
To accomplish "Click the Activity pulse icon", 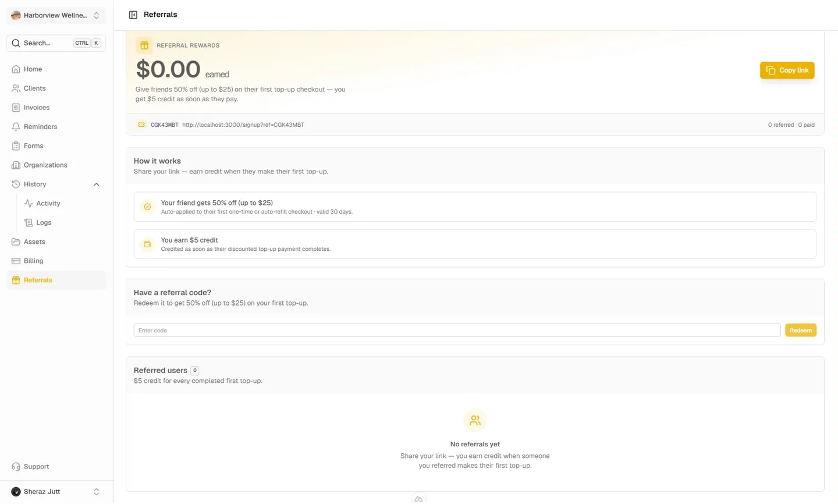I will (29, 204).
